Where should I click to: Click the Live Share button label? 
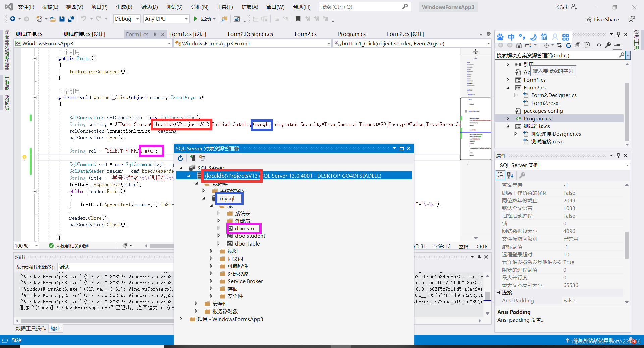(x=606, y=20)
